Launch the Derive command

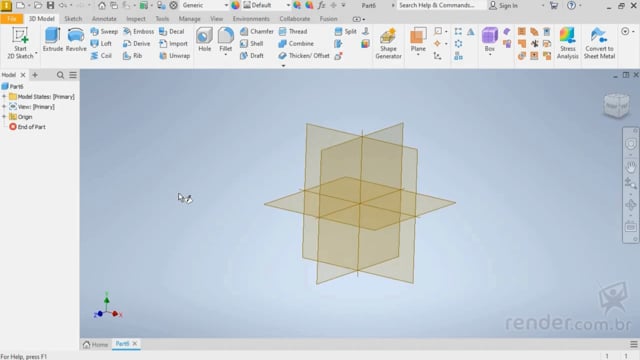(136, 43)
